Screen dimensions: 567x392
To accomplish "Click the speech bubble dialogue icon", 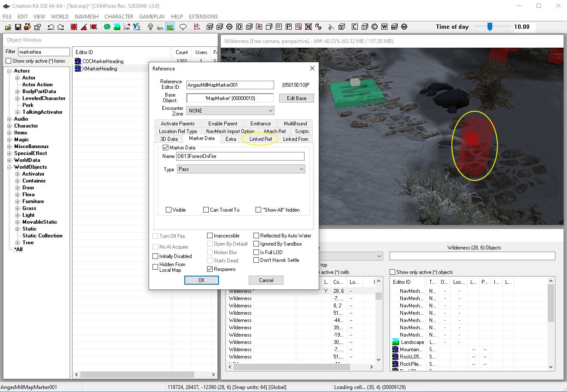I will (183, 27).
